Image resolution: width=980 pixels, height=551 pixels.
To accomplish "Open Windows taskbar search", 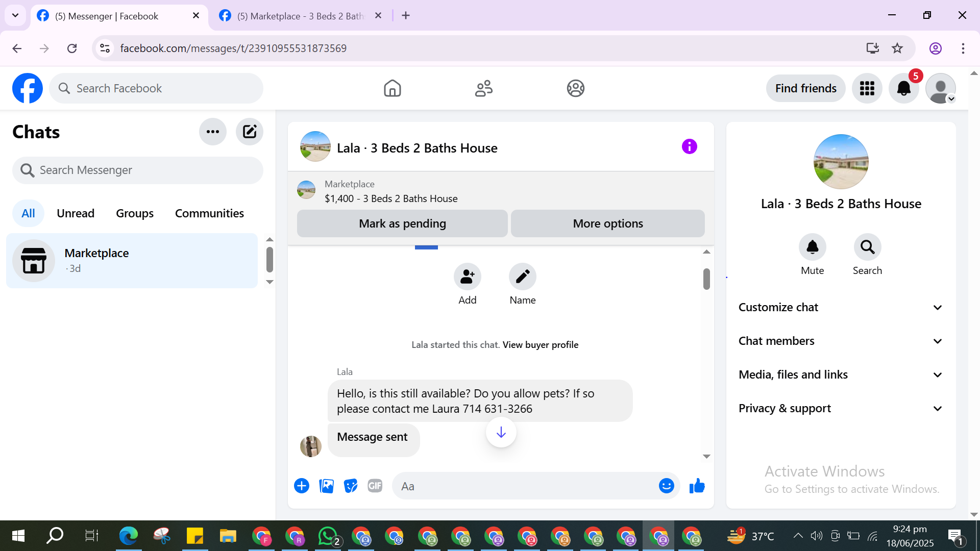I will [55, 536].
